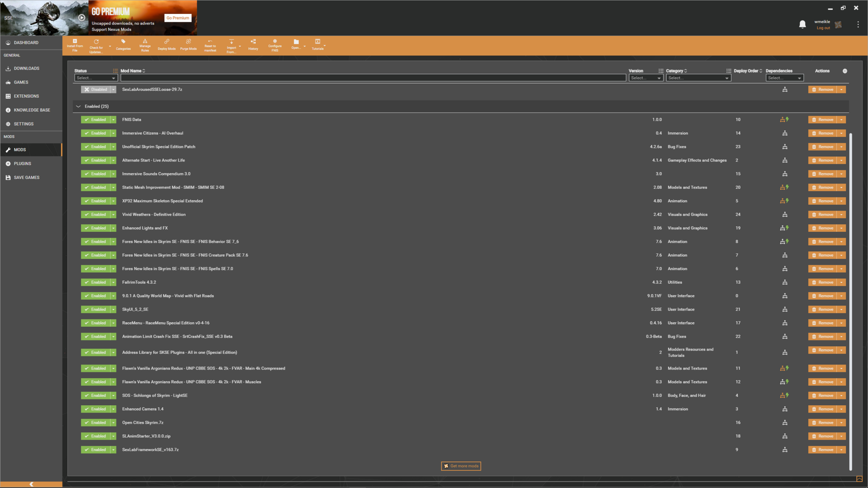The image size is (868, 488).
Task: Open Plugins page
Action: (x=22, y=164)
